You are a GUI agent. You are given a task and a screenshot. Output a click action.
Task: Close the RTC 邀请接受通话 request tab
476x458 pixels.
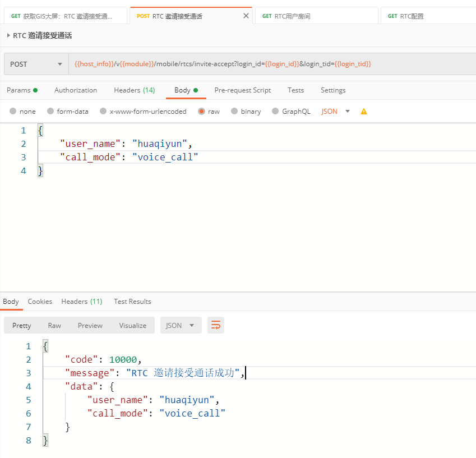246,16
